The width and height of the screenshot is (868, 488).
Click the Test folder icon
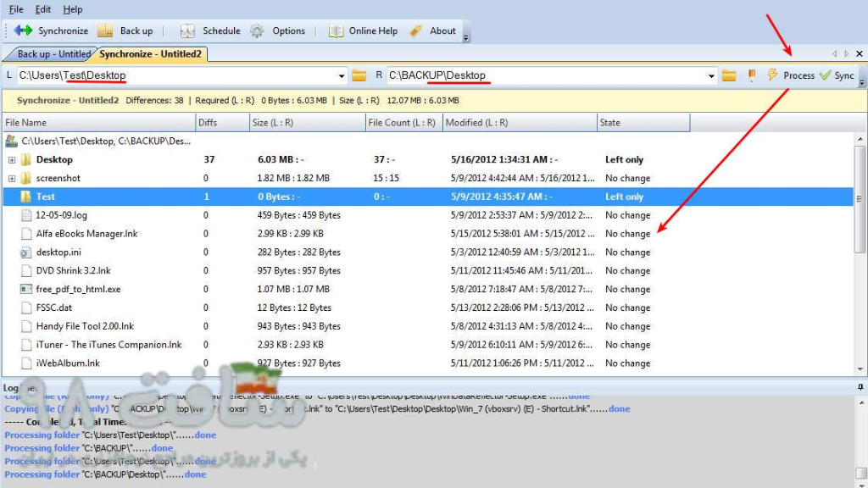click(x=25, y=197)
